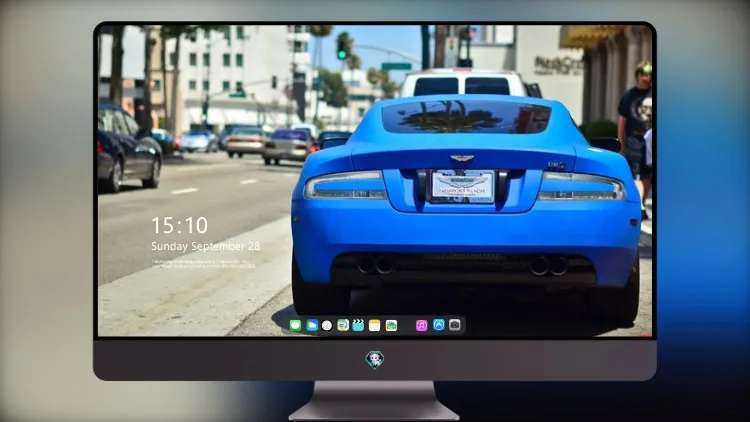
Task: Click the logo on the monitor chin
Action: pyautogui.click(x=375, y=360)
